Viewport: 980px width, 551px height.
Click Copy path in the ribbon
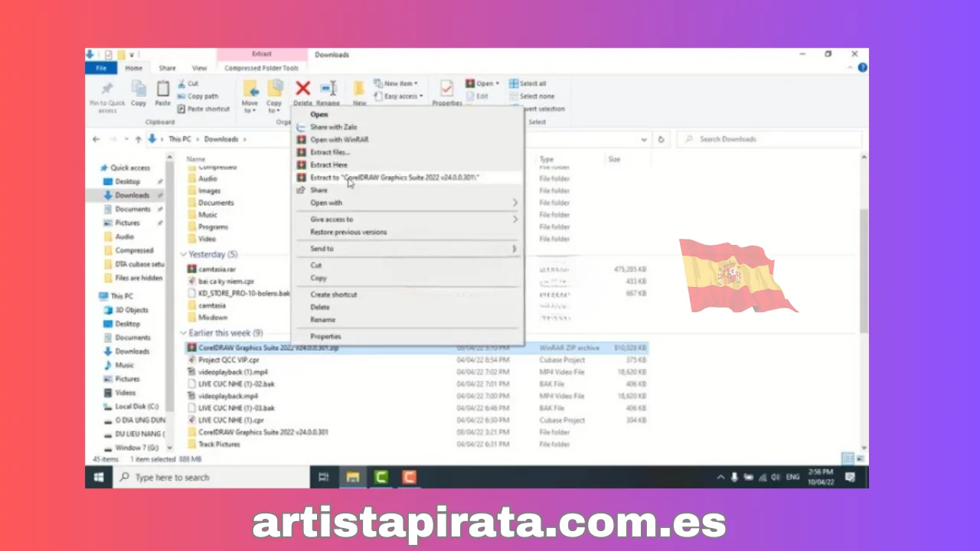pos(198,96)
